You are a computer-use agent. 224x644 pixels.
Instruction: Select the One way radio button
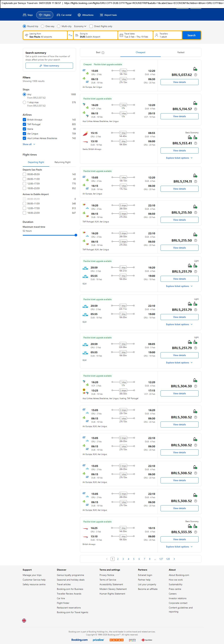click(43, 26)
